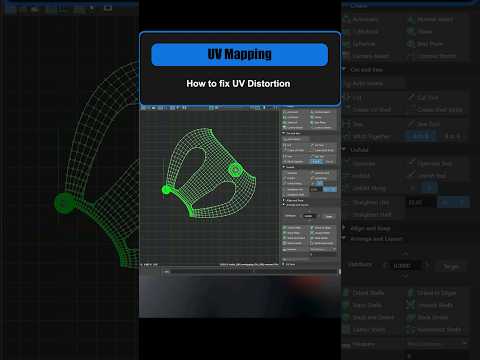This screenshot has height=360, width=480.
Task: Click Sew command in enlarged background panel
Action: [x=357, y=124]
